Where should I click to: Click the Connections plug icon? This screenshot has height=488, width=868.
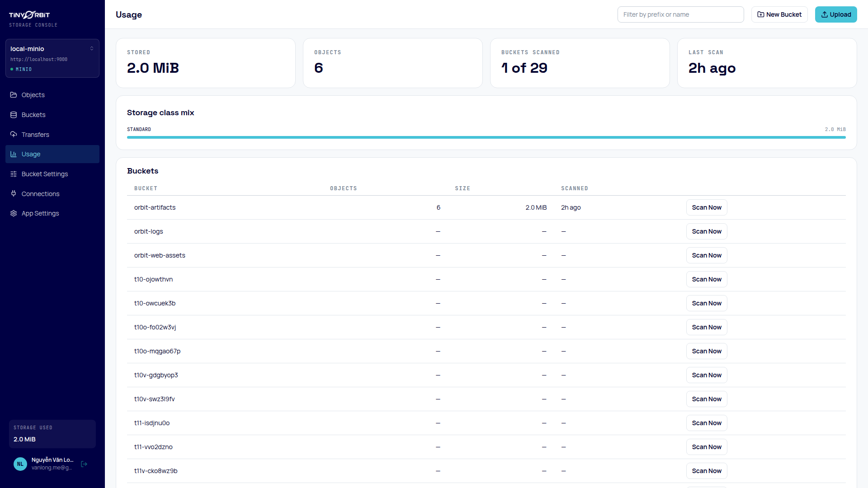14,194
